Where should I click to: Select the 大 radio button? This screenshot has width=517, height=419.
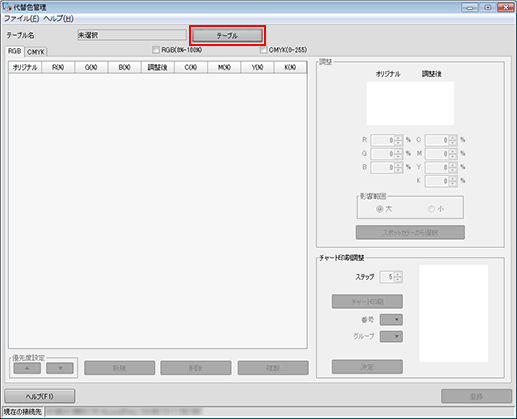point(379,209)
